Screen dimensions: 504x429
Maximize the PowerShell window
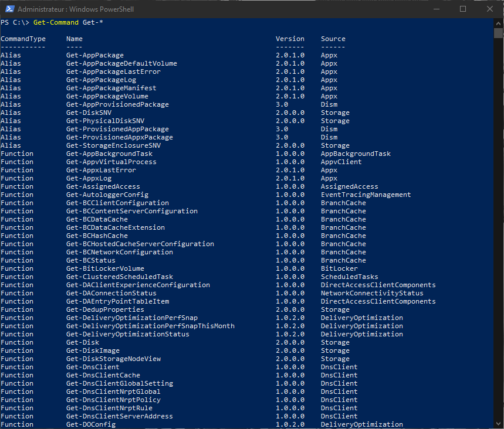[x=463, y=9]
